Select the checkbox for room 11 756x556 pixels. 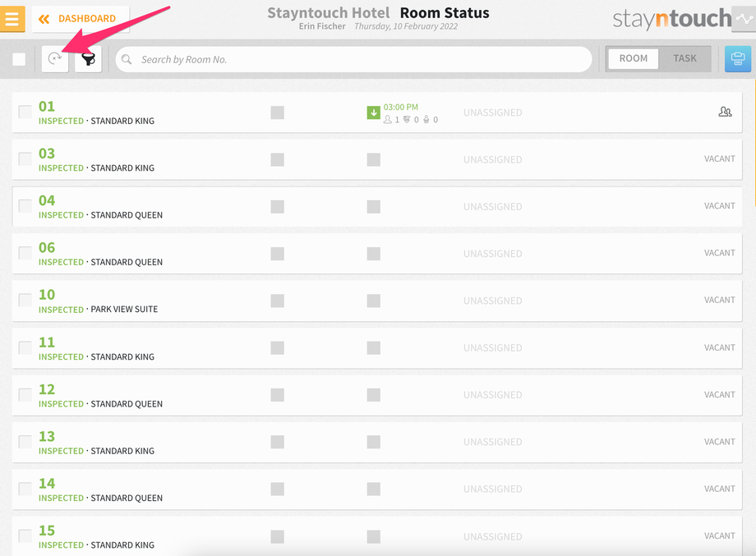point(25,348)
